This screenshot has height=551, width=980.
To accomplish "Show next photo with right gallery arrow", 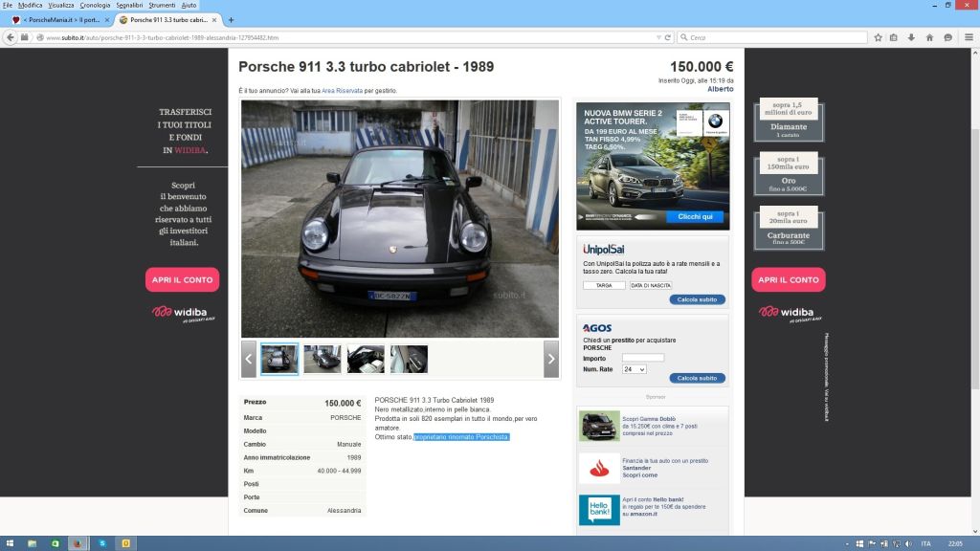I will [551, 359].
